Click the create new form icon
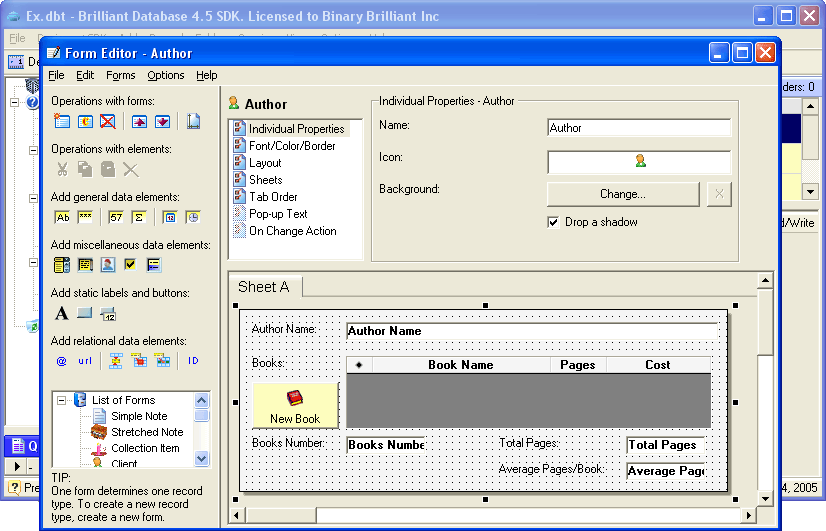 tap(62, 122)
